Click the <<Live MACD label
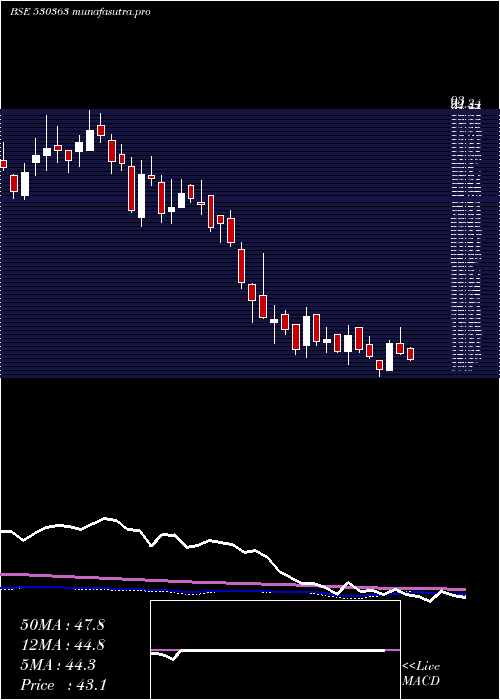The height and width of the screenshot is (700, 500). pyautogui.click(x=421, y=673)
